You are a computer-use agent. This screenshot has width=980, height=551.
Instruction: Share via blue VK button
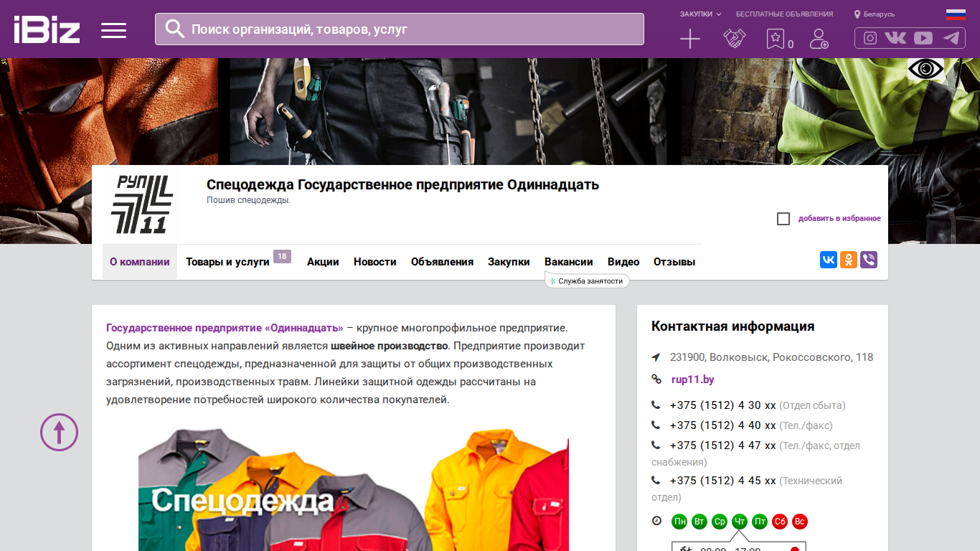click(x=829, y=260)
